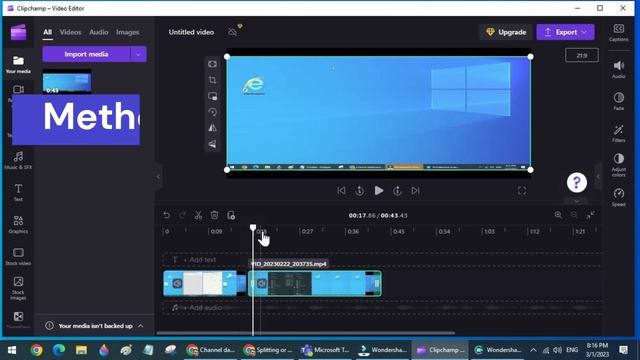Rotate the clip with rotate icon

point(212,112)
